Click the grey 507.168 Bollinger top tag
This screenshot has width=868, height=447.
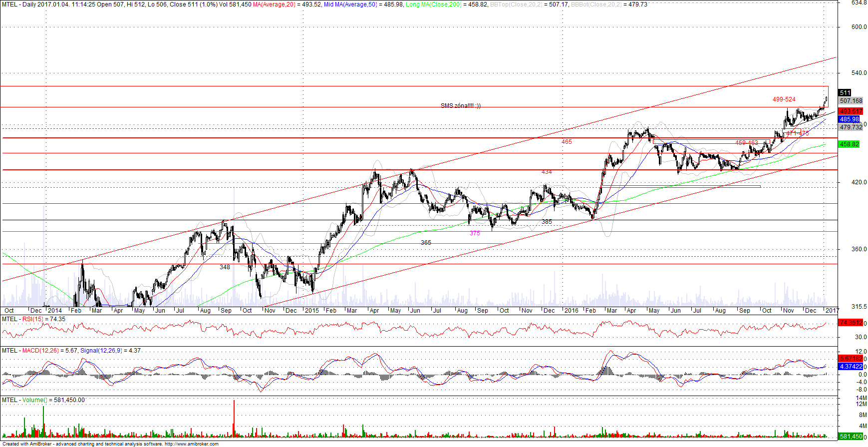851,101
